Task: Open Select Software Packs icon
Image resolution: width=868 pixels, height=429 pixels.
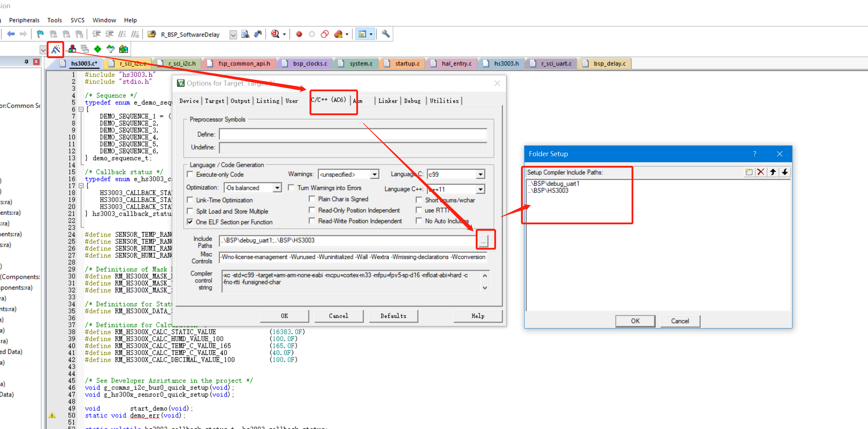Action: 111,49
